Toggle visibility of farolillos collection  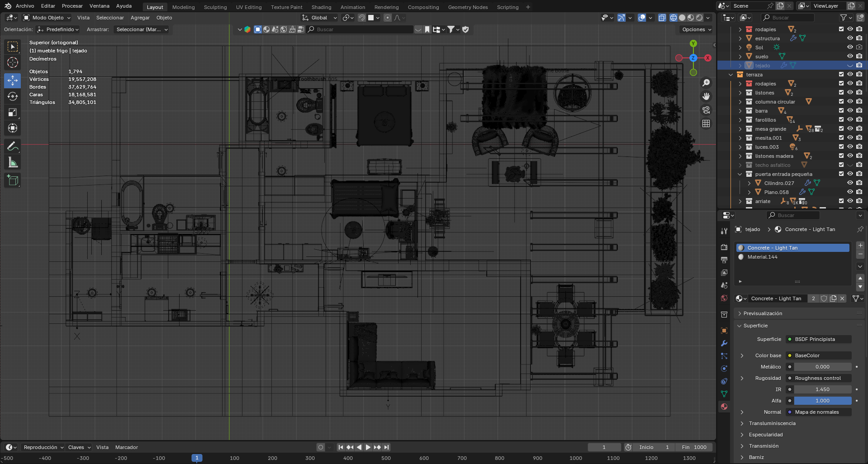850,120
